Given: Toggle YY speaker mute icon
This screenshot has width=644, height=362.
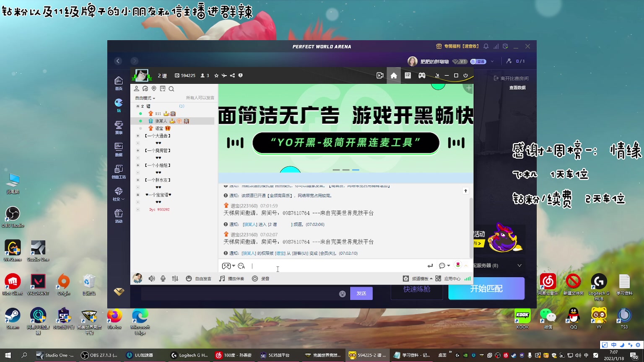Looking at the screenshot, I should tap(152, 279).
